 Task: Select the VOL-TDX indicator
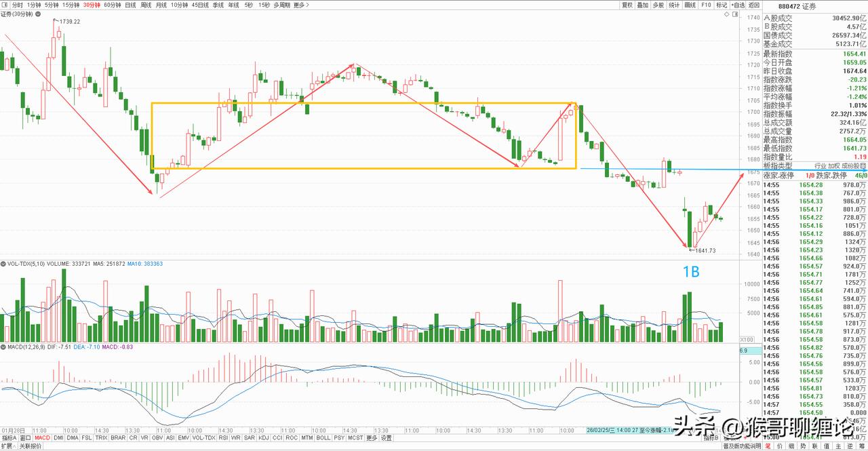click(x=203, y=438)
